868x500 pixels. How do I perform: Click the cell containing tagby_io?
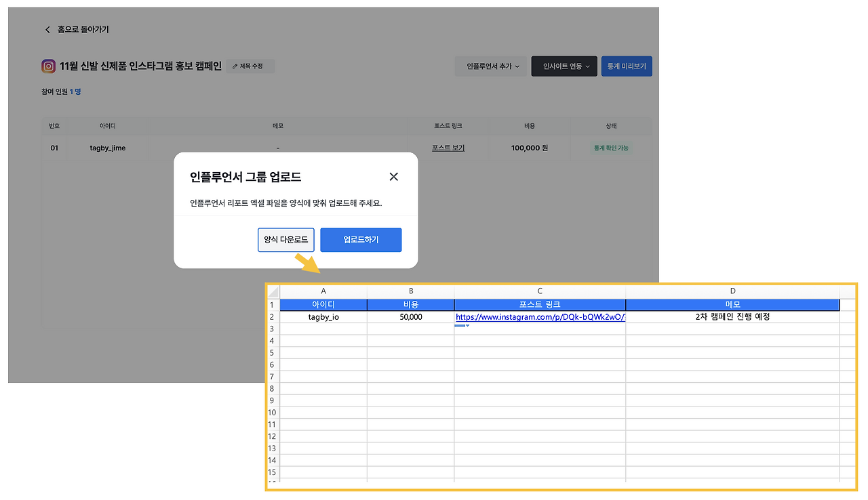(323, 316)
